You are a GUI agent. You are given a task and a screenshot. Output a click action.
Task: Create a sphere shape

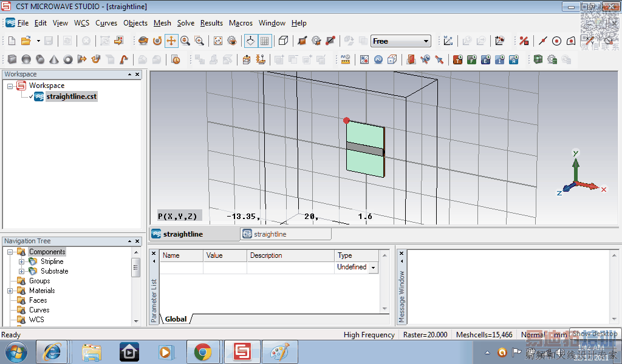point(26,59)
